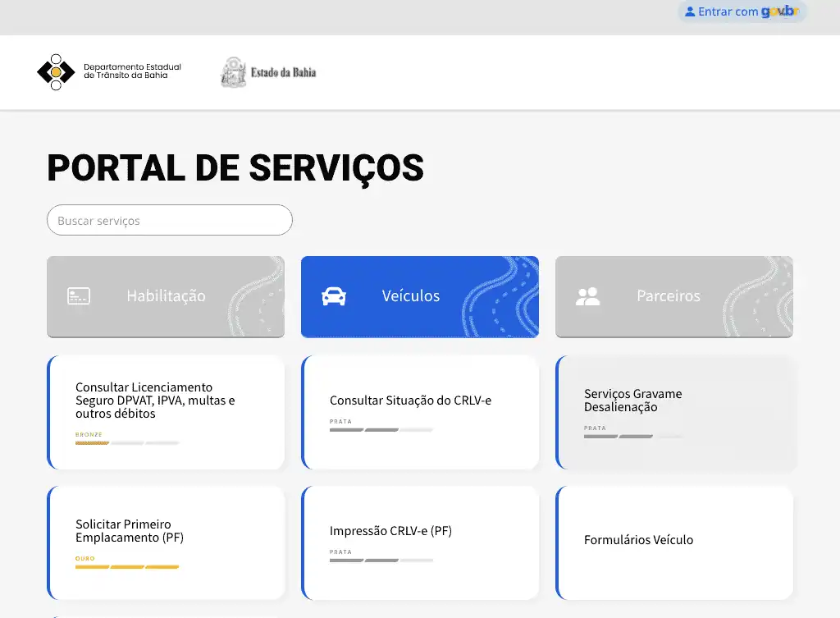
Task: Click the people icon in Parceiros
Action: (x=587, y=296)
